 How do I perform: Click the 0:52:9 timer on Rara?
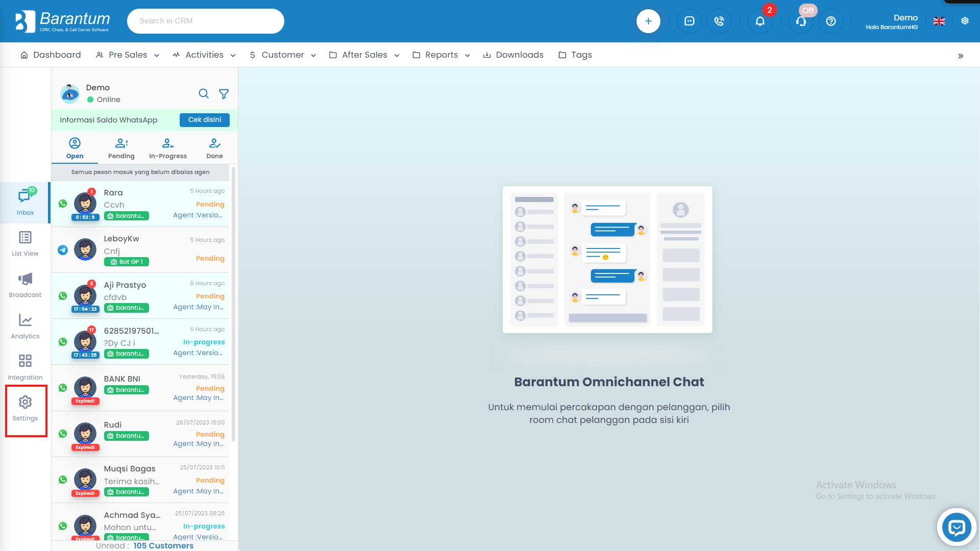click(x=85, y=217)
